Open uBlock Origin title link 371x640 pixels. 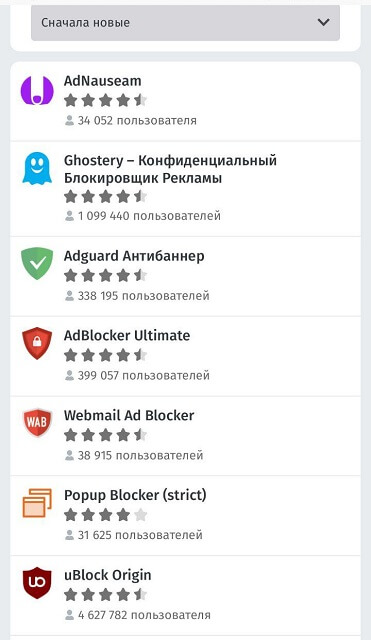[x=108, y=575]
